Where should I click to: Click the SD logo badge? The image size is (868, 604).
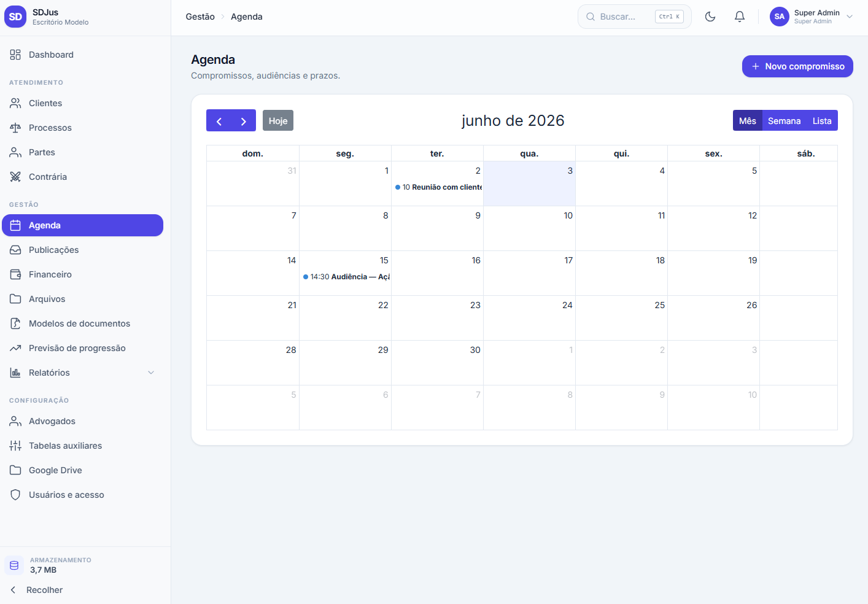pos(15,17)
